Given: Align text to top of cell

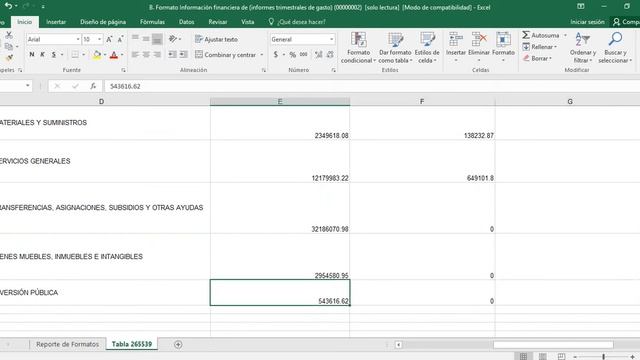Looking at the screenshot, I should pyautogui.click(x=135, y=39).
